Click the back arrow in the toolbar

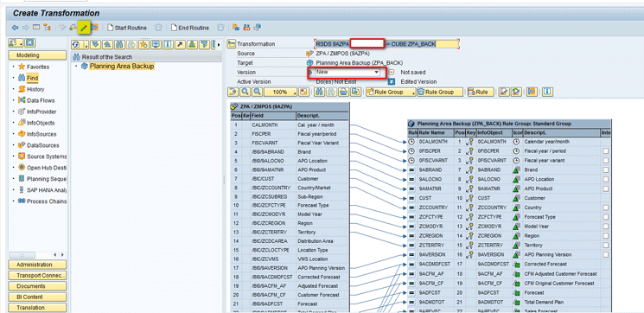tap(15, 28)
